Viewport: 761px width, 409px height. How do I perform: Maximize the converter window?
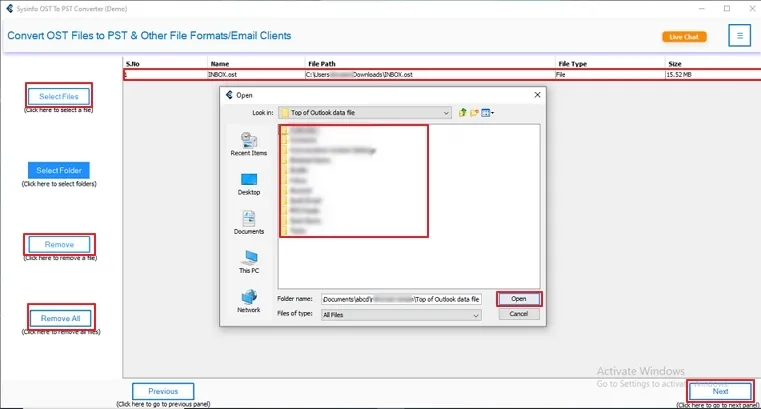727,8
